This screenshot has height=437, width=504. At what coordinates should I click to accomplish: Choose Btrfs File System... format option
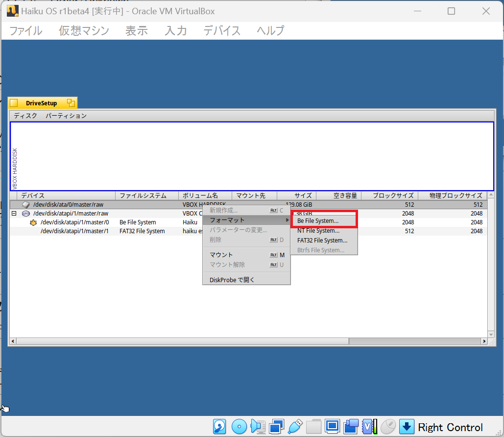click(x=324, y=250)
